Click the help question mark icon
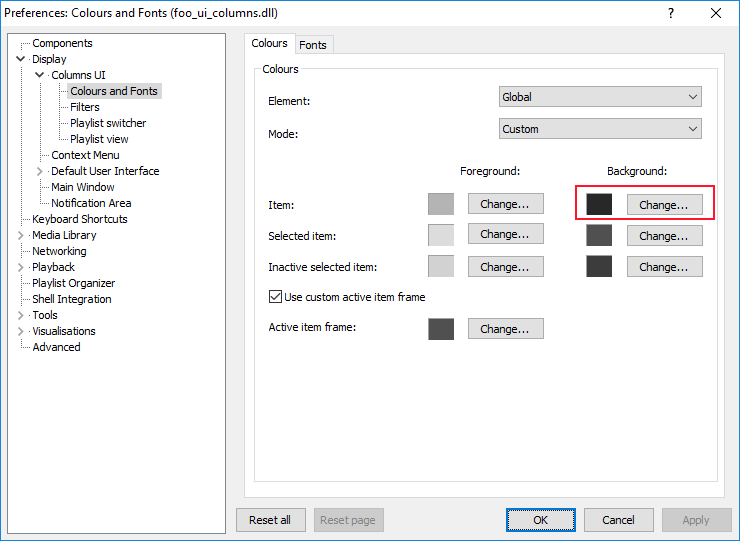Viewport: 740px width, 541px height. click(x=670, y=13)
